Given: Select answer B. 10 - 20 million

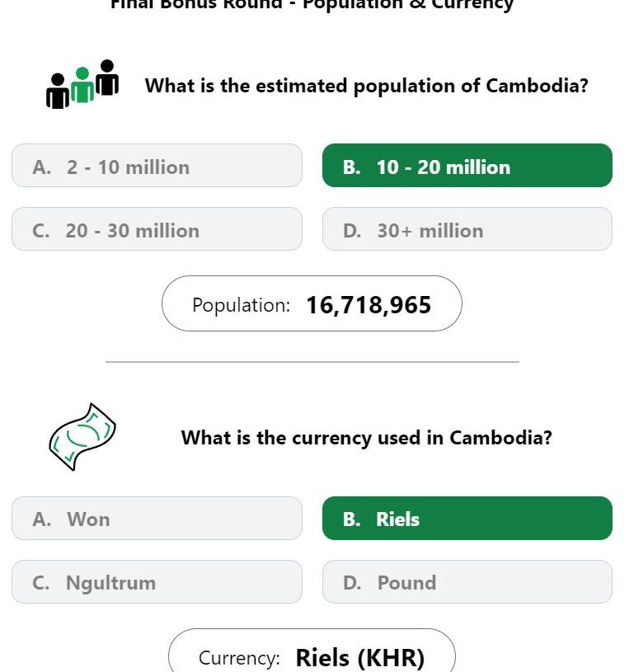Looking at the screenshot, I should click(x=467, y=166).
